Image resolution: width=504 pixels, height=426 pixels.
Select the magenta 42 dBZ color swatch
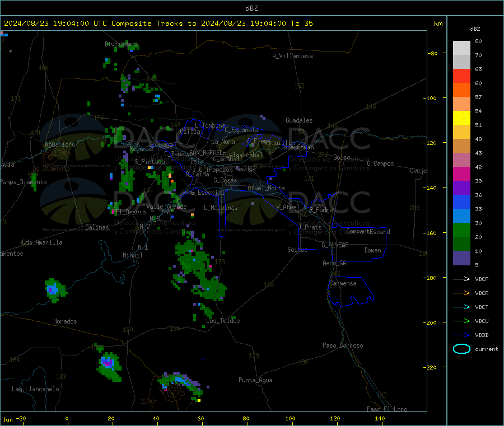[461, 174]
